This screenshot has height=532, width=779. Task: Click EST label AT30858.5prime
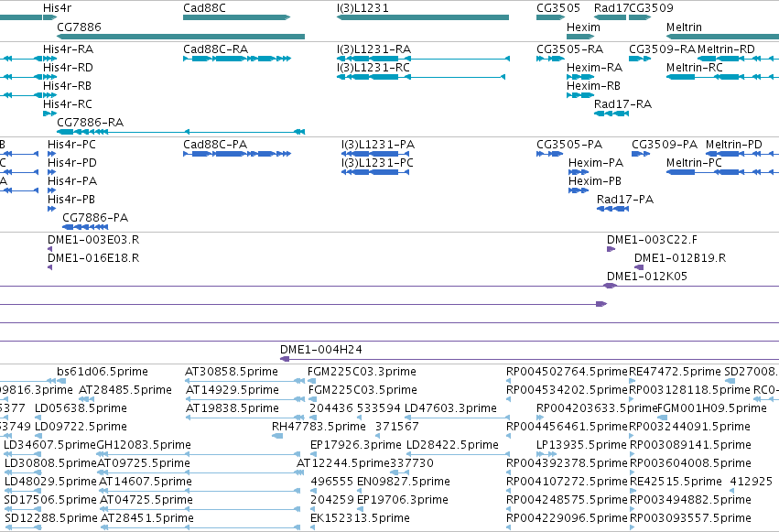click(x=232, y=372)
